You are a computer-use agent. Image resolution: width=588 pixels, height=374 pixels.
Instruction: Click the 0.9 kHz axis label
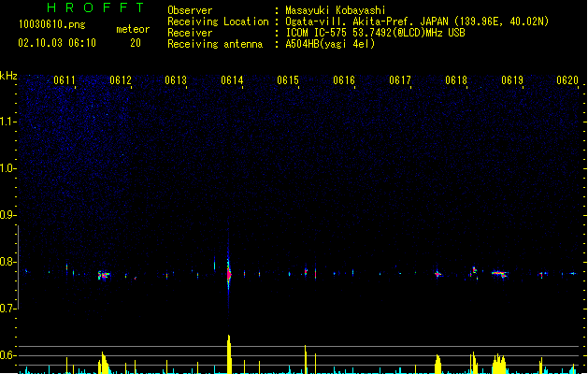click(x=7, y=215)
